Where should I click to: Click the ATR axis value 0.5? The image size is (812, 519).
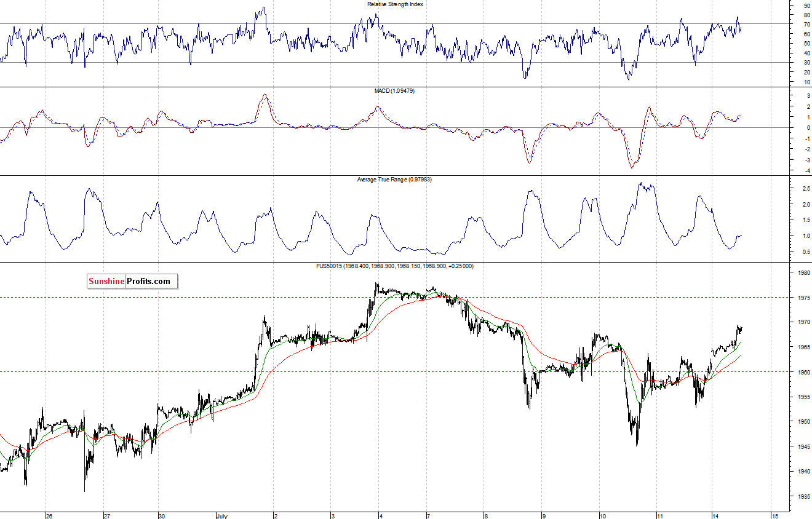point(806,252)
